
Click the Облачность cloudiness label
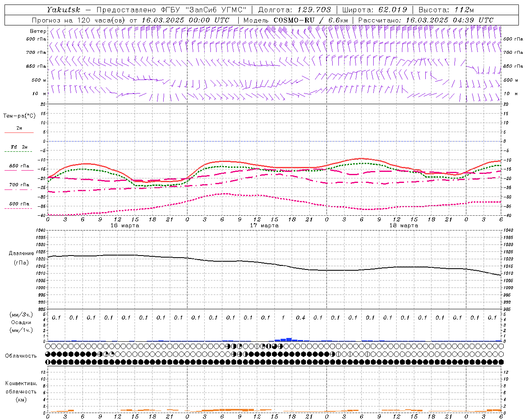[21, 356]
